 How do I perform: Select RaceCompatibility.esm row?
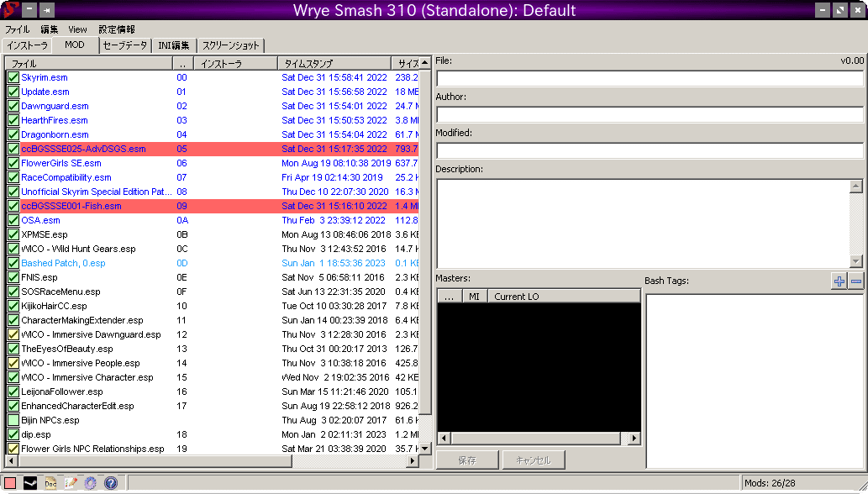pos(213,177)
